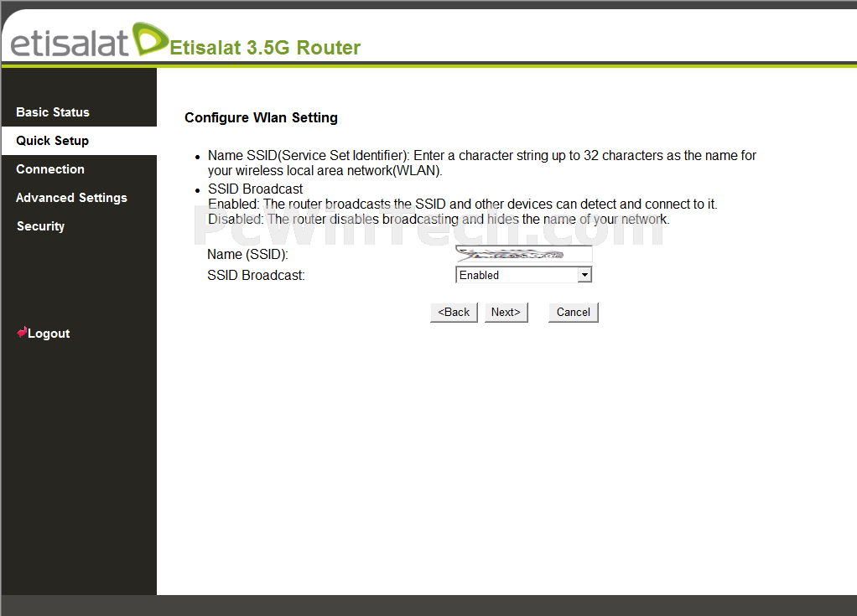Open Basic Status page
Image resolution: width=857 pixels, height=616 pixels.
(x=53, y=112)
